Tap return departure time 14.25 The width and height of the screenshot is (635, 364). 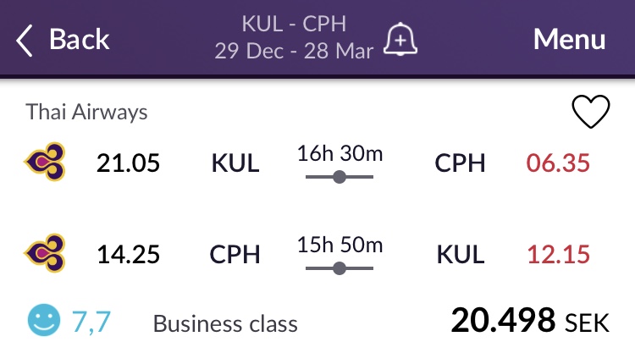point(128,254)
